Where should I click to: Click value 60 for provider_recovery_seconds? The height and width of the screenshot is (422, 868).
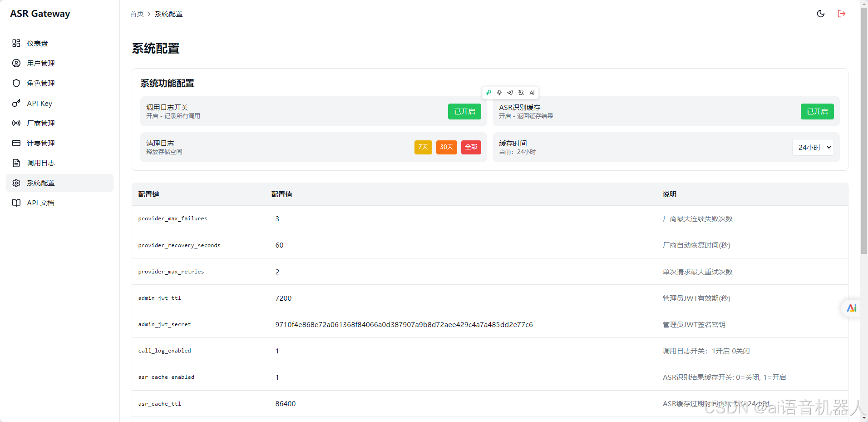[279, 245]
